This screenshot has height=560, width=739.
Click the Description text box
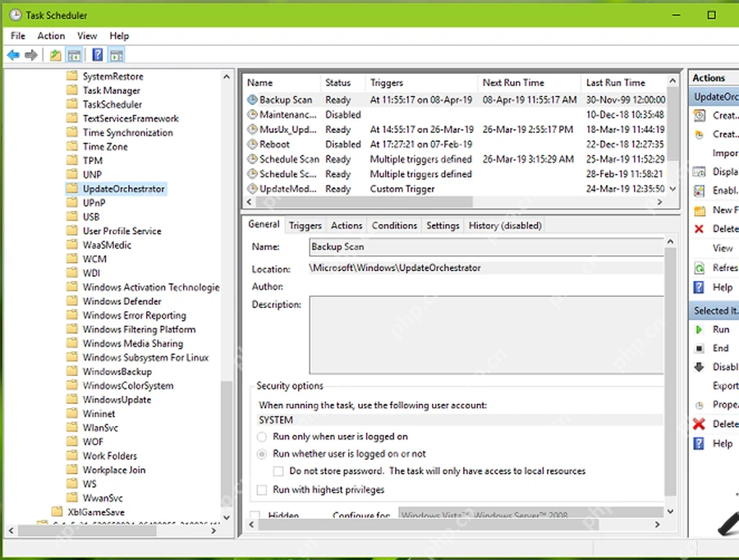pyautogui.click(x=486, y=335)
